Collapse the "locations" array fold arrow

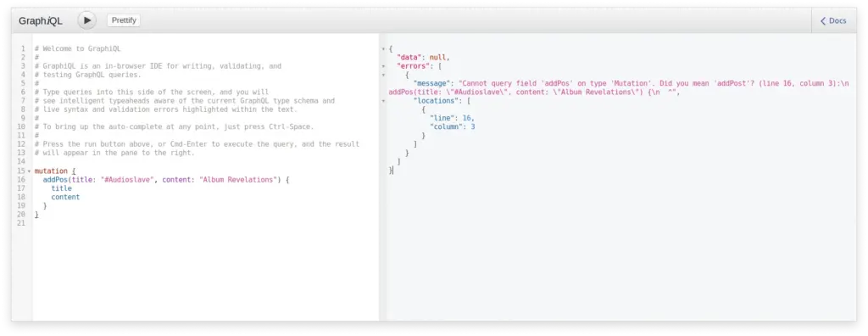(383, 101)
